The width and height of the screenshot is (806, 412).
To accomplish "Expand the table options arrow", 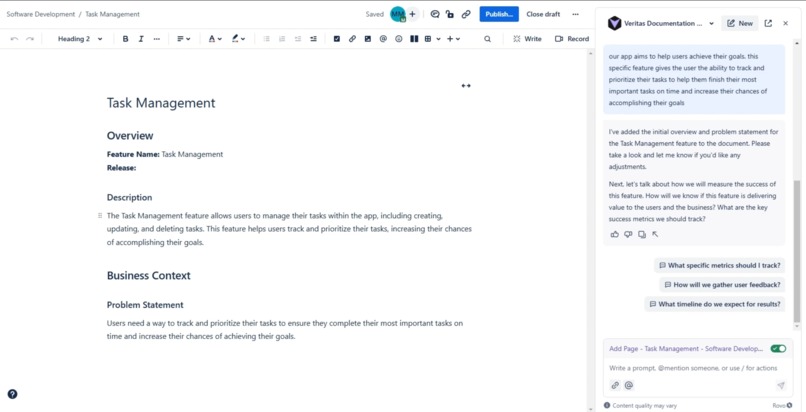I will pyautogui.click(x=438, y=39).
